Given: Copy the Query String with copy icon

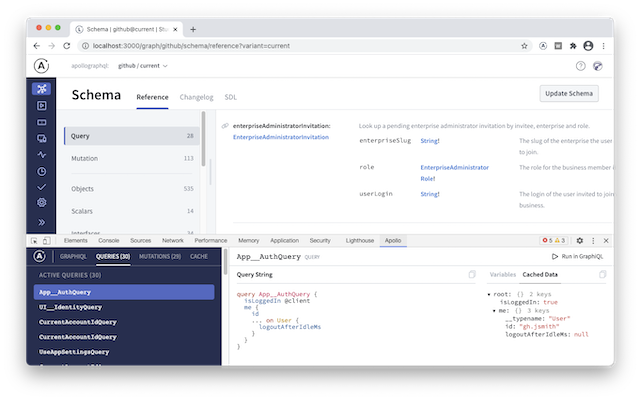Looking at the screenshot, I should (x=472, y=274).
